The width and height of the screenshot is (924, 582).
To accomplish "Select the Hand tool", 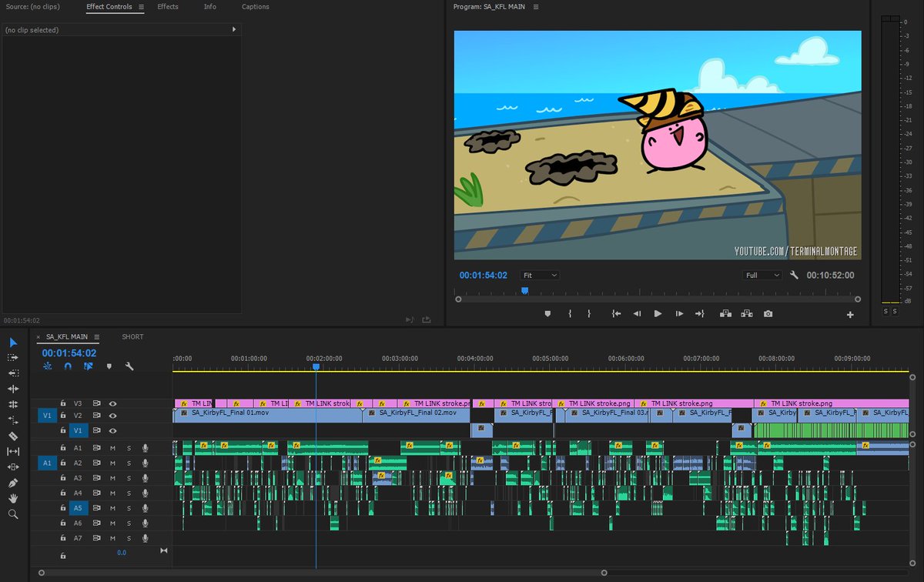I will coord(13,498).
